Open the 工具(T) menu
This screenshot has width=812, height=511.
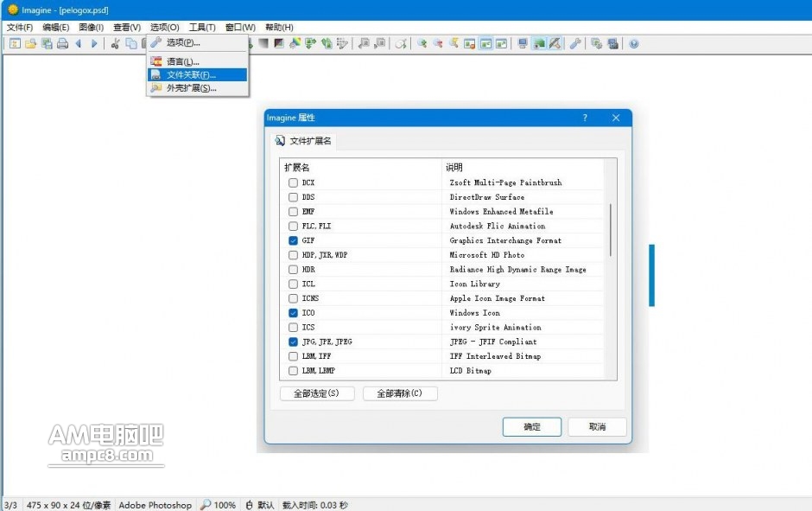tap(202, 27)
